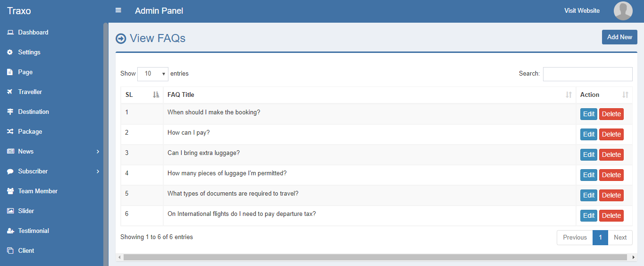Open the Page menu item
This screenshot has height=266, width=644.
(x=25, y=72)
